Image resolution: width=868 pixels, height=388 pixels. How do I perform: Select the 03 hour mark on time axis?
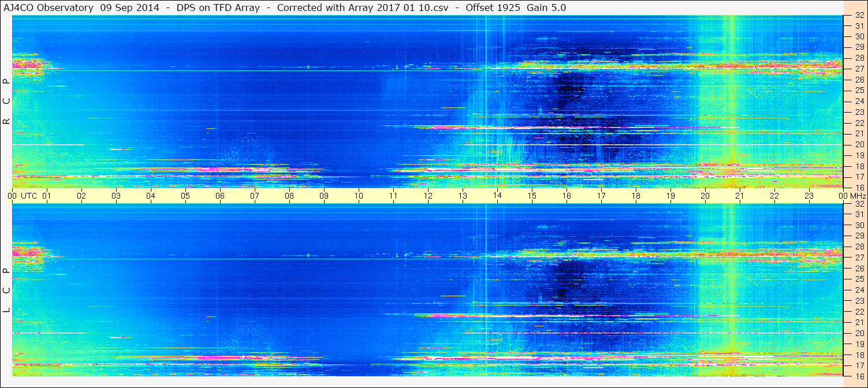[116, 196]
